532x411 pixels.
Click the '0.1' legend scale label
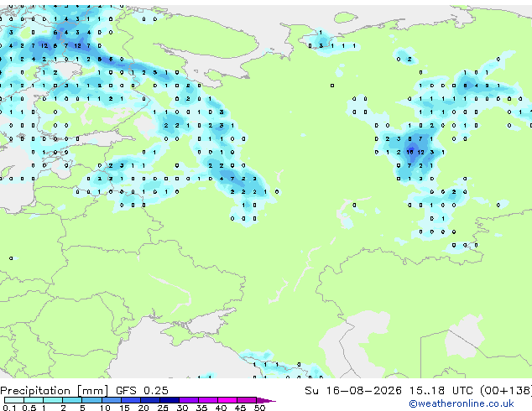click(9, 408)
